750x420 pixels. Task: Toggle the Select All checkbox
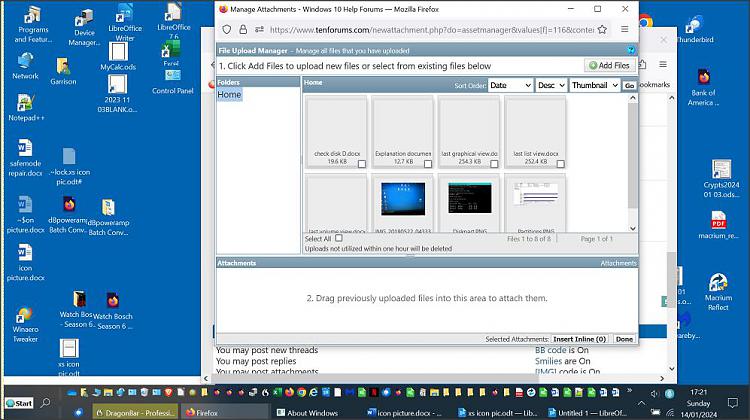(339, 238)
